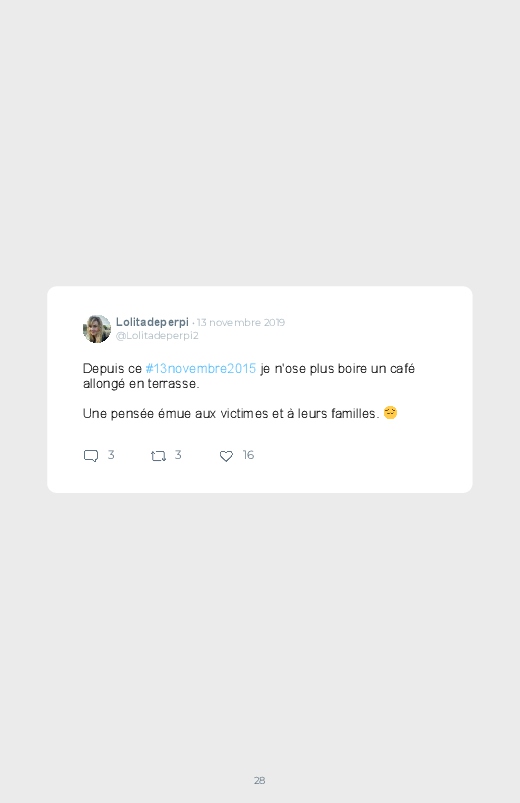Click page number 28 in the footer
This screenshot has width=520, height=803.
point(259,780)
